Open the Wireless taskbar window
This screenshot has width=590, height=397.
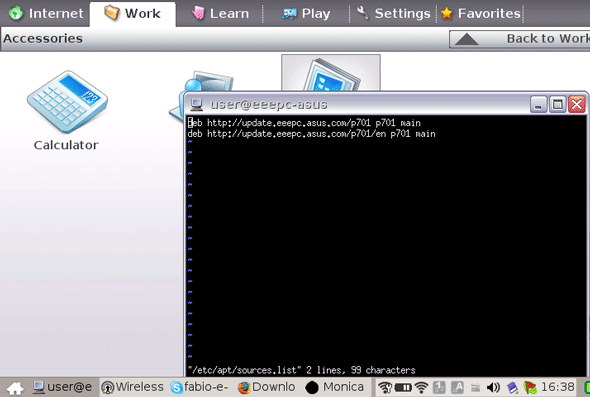point(132,387)
